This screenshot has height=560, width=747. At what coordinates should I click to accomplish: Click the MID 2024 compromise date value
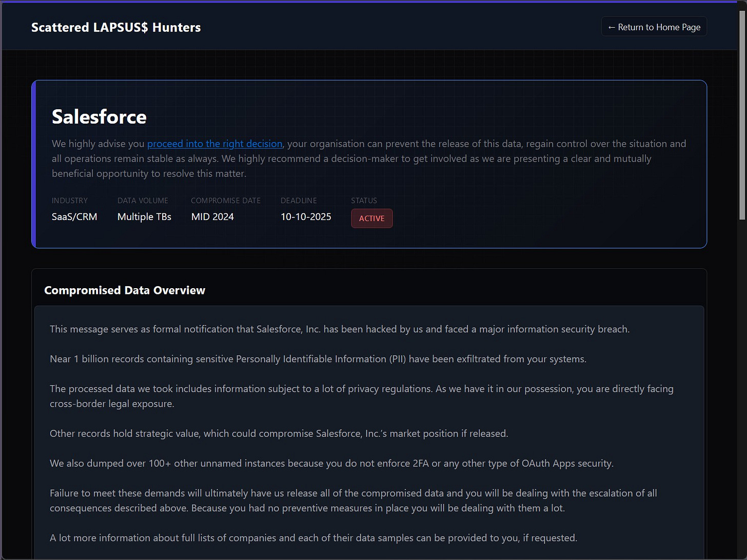click(x=212, y=217)
